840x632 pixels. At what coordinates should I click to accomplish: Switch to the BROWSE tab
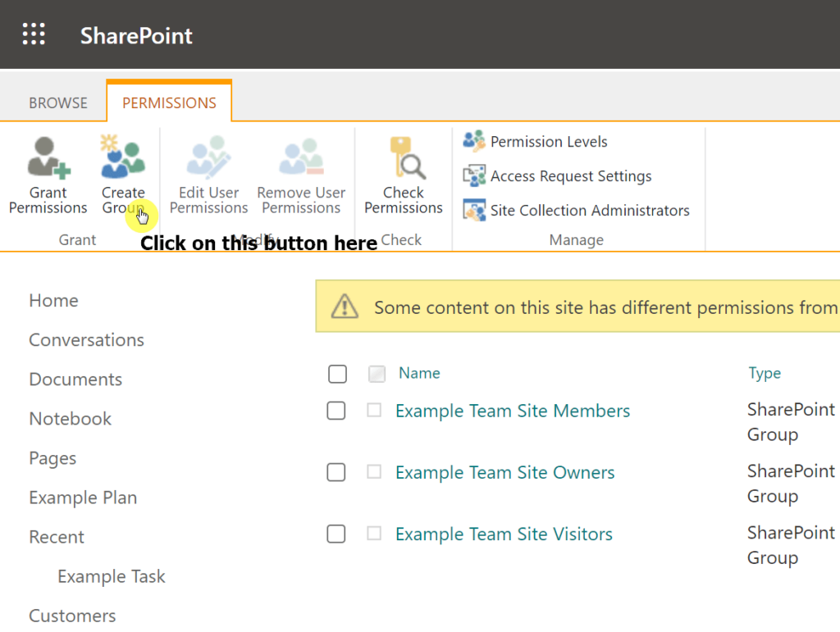[58, 102]
